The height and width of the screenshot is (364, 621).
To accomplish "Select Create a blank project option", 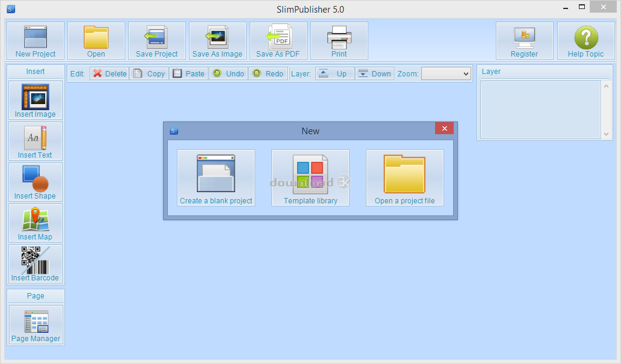I will pos(216,178).
